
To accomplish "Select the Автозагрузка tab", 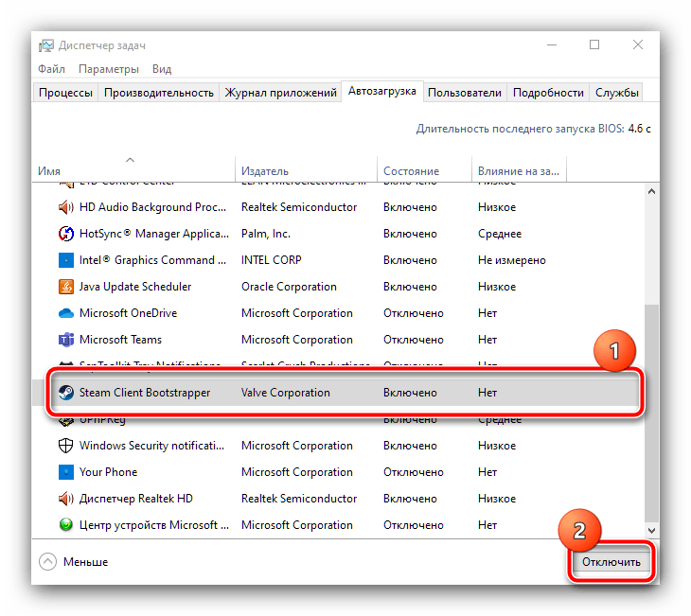I will point(382,91).
